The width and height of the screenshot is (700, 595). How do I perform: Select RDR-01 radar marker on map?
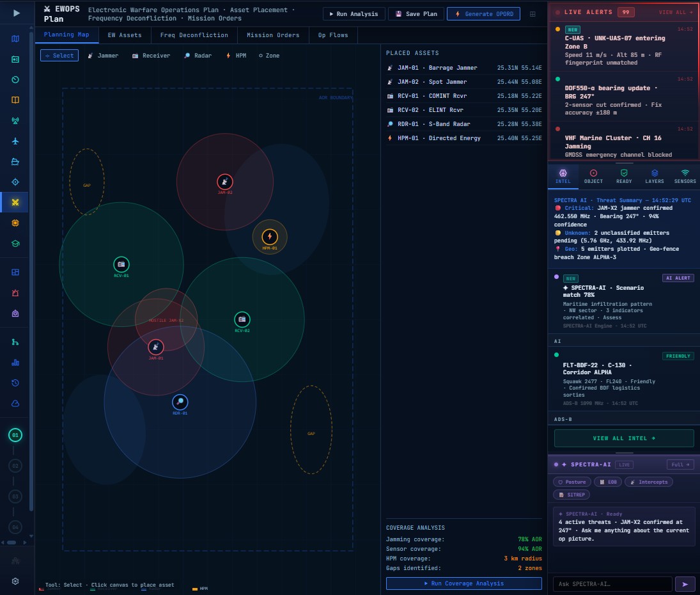point(180,402)
